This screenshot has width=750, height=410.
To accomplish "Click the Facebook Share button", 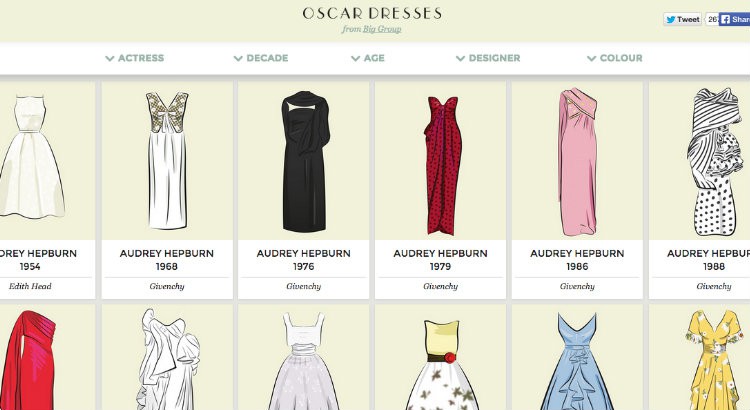I will pyautogui.click(x=735, y=19).
